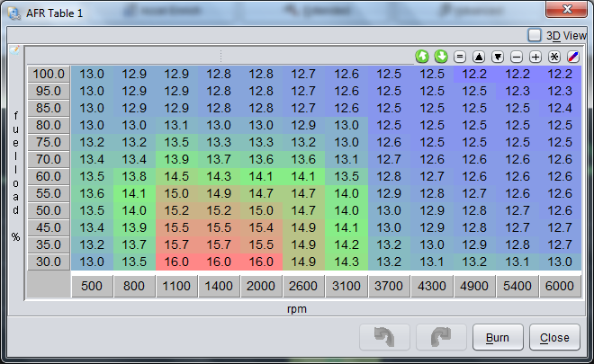Click the small table-edit icon above fuel load label
This screenshot has height=364, width=594.
(x=14, y=50)
